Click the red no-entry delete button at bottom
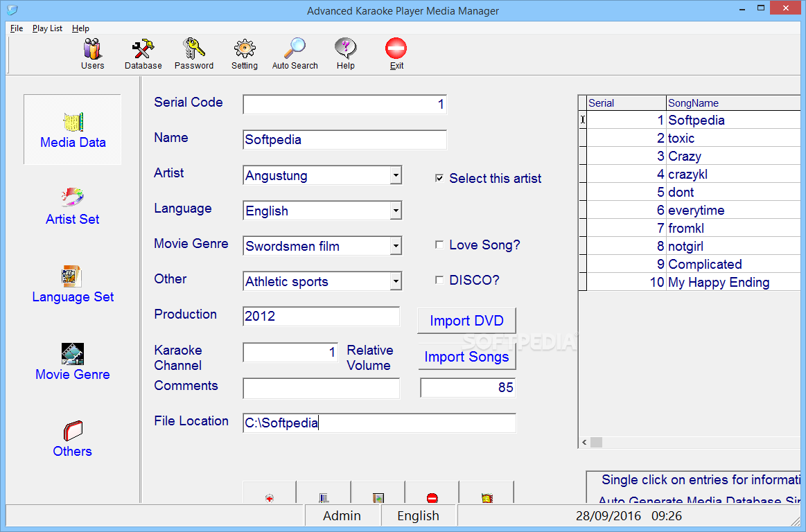 pyautogui.click(x=432, y=493)
